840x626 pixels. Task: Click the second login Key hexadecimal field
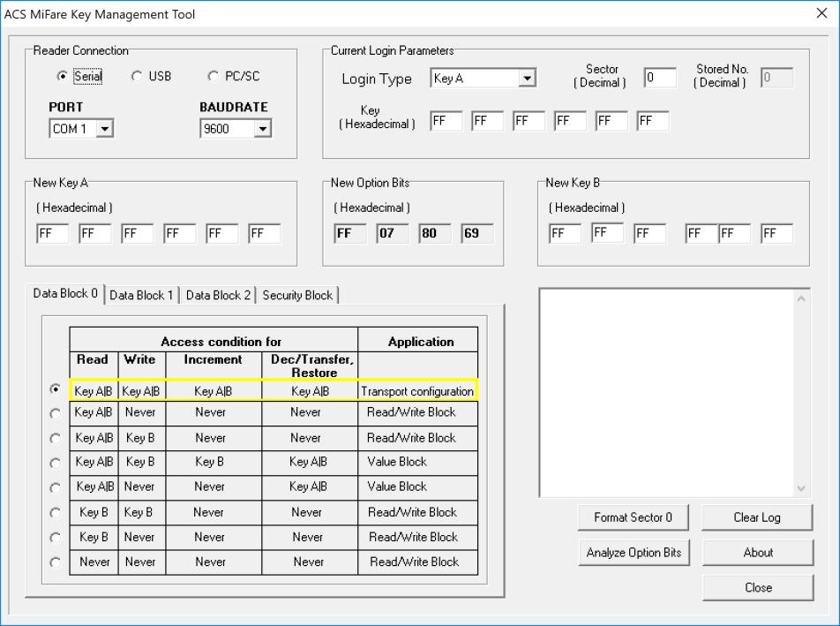click(487, 121)
